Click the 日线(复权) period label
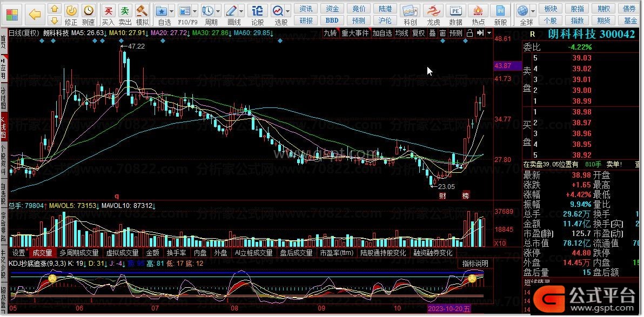This screenshot has width=644, height=317. pos(23,33)
